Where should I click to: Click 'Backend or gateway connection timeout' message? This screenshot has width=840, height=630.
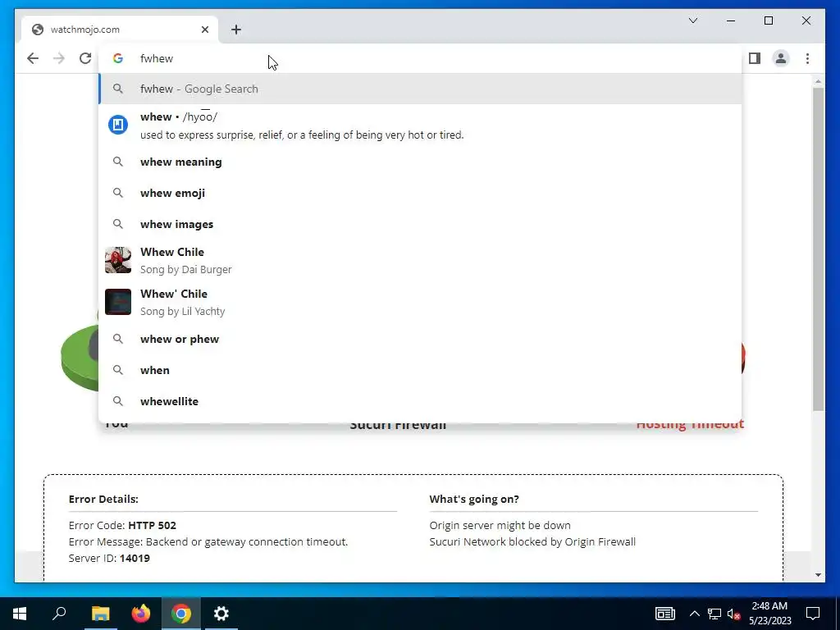click(247, 542)
